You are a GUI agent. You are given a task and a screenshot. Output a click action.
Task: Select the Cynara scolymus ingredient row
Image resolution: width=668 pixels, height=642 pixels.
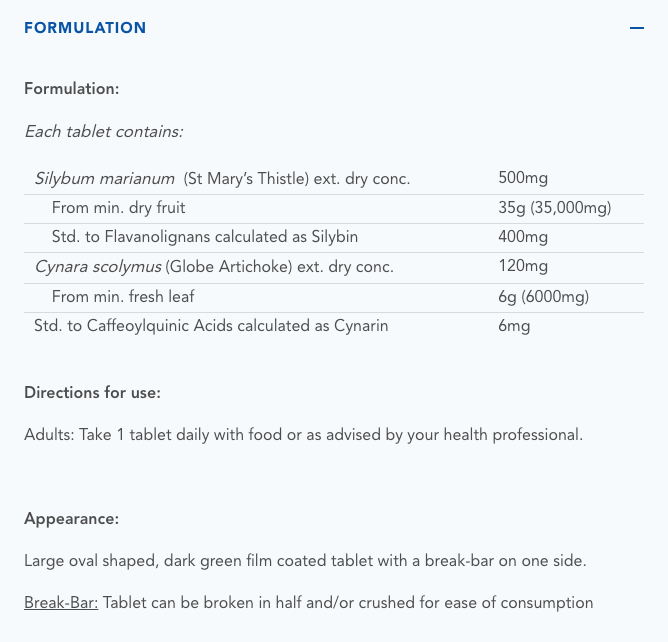(214, 267)
